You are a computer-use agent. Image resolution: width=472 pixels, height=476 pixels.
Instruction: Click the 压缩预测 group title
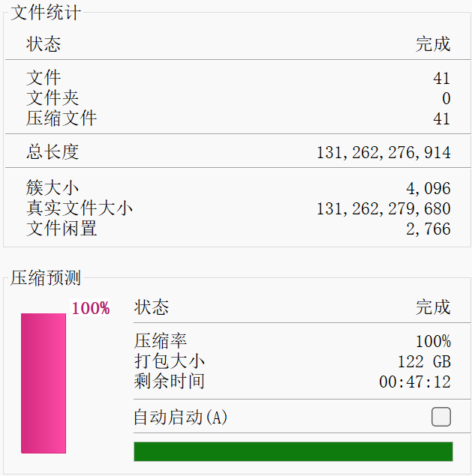point(46,278)
